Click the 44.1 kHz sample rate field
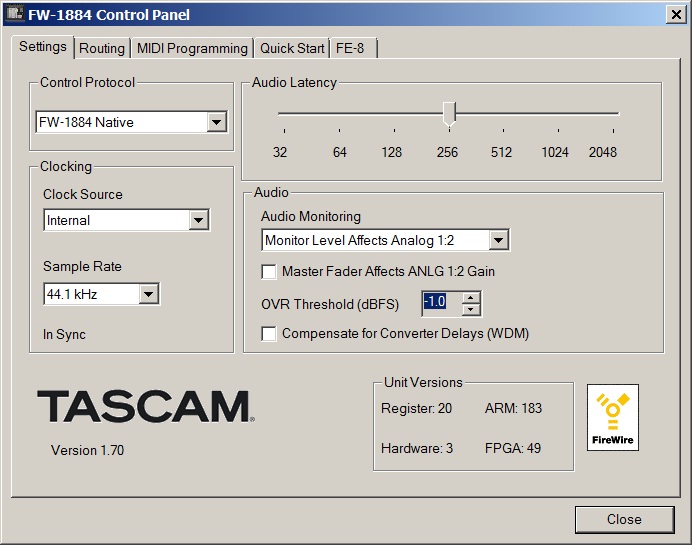 coord(102,294)
